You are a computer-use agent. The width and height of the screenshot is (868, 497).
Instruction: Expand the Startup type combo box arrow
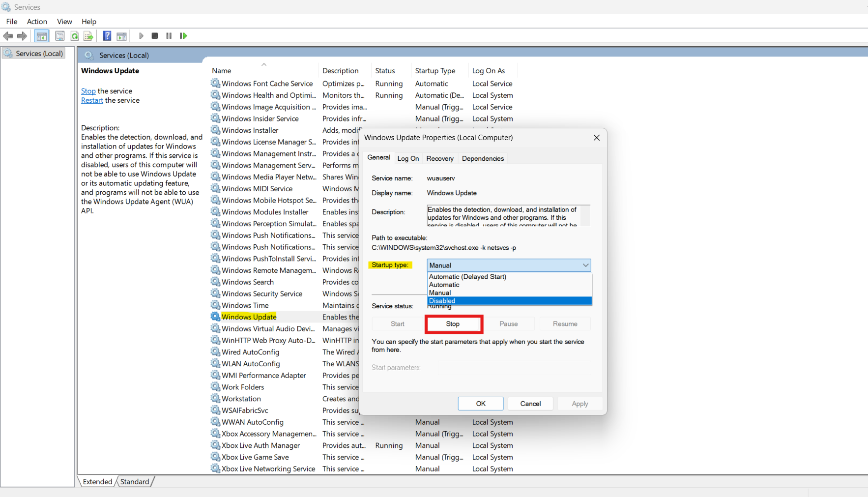(x=585, y=265)
